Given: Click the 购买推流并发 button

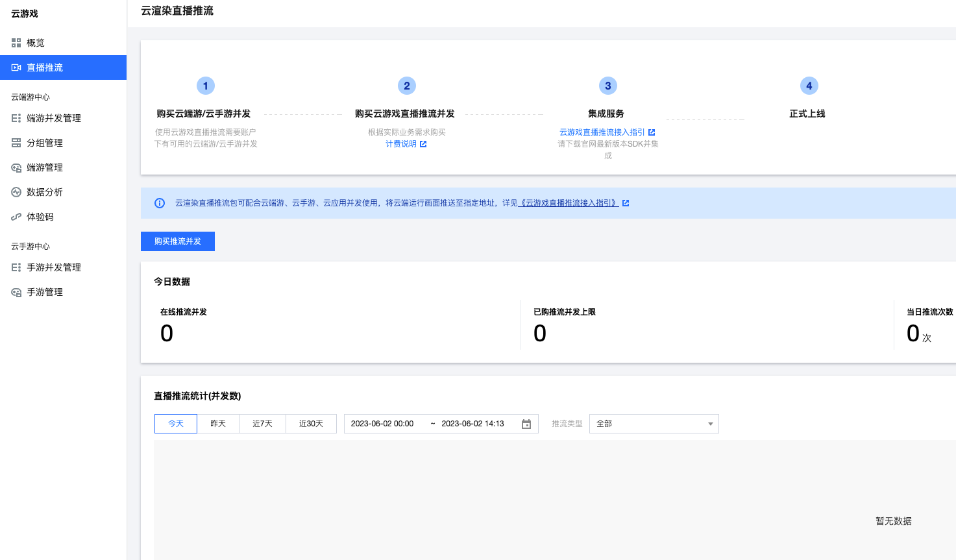Looking at the screenshot, I should tap(178, 241).
